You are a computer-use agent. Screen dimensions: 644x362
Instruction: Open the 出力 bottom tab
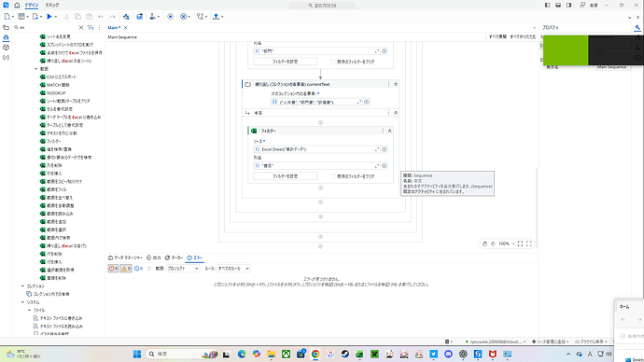pos(154,258)
